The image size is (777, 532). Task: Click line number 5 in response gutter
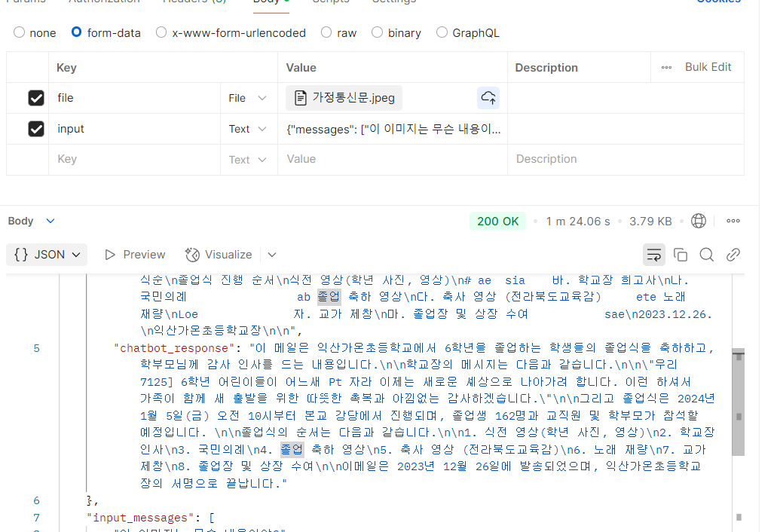click(x=37, y=348)
